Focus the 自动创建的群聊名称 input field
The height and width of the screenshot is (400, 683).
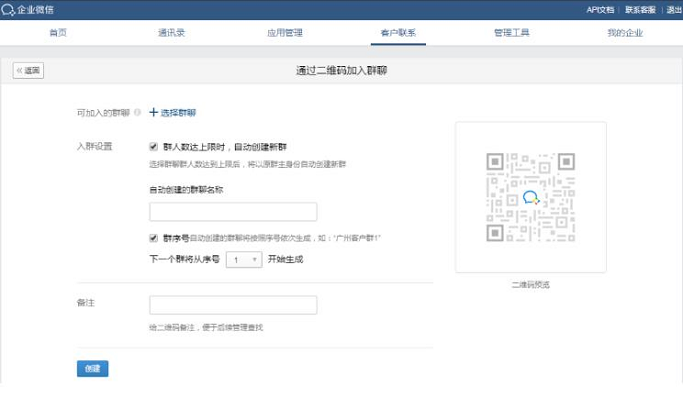coord(233,211)
